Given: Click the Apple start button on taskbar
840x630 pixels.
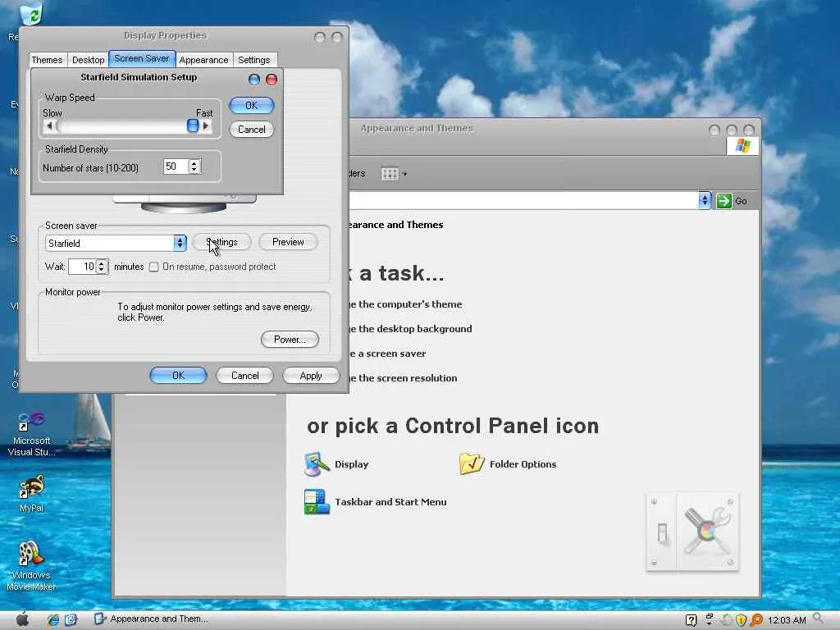Looking at the screenshot, I should [x=22, y=619].
